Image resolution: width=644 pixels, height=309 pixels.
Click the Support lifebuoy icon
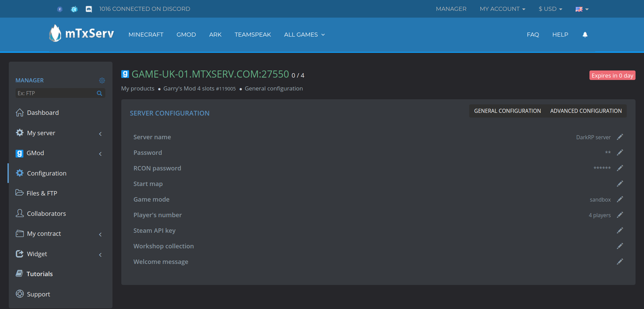point(19,294)
